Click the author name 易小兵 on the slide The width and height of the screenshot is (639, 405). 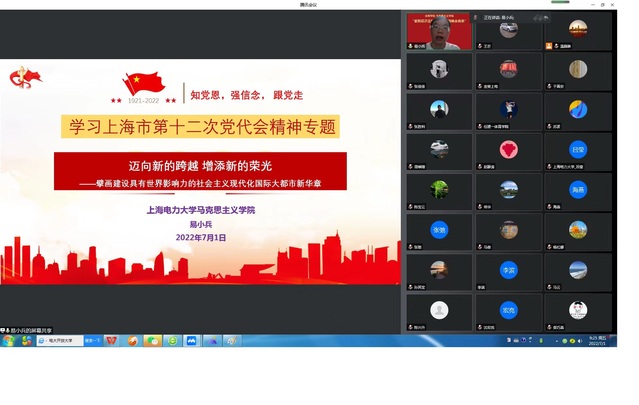pyautogui.click(x=201, y=225)
